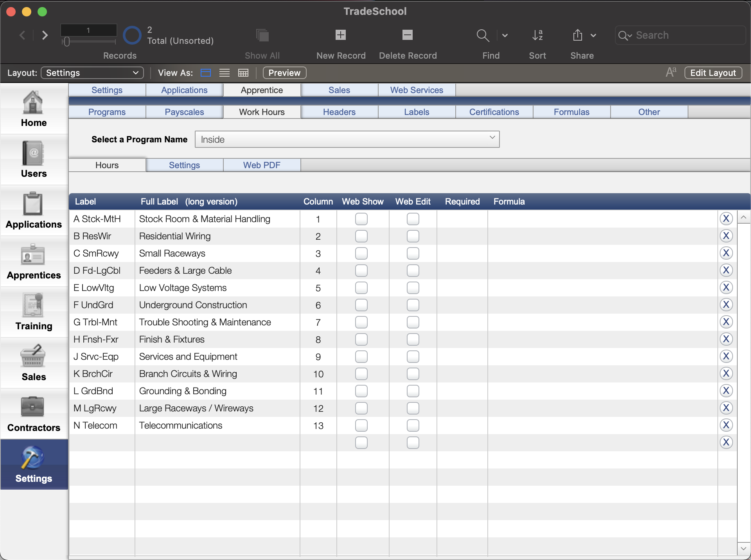This screenshot has width=751, height=560.
Task: Click the Share icon
Action: [x=577, y=35]
